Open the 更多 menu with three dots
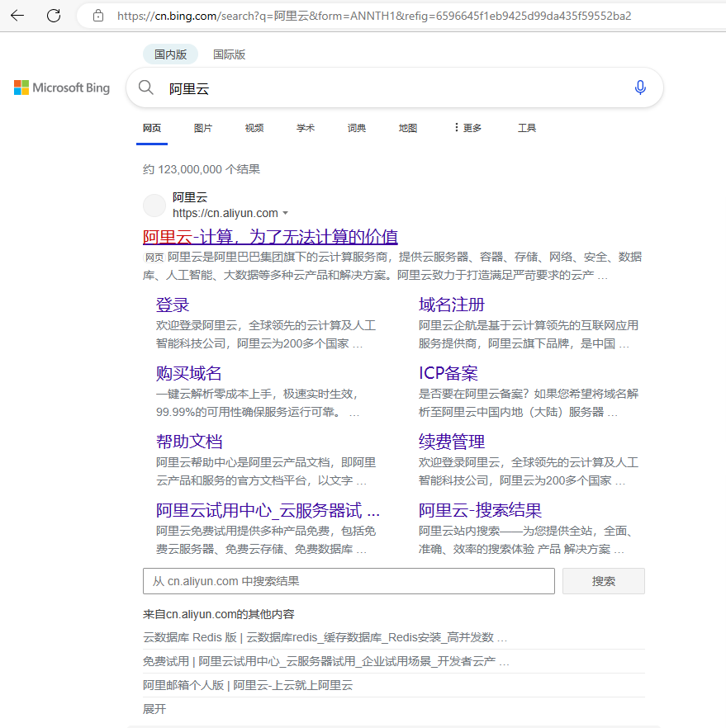This screenshot has height=728, width=726. point(468,128)
